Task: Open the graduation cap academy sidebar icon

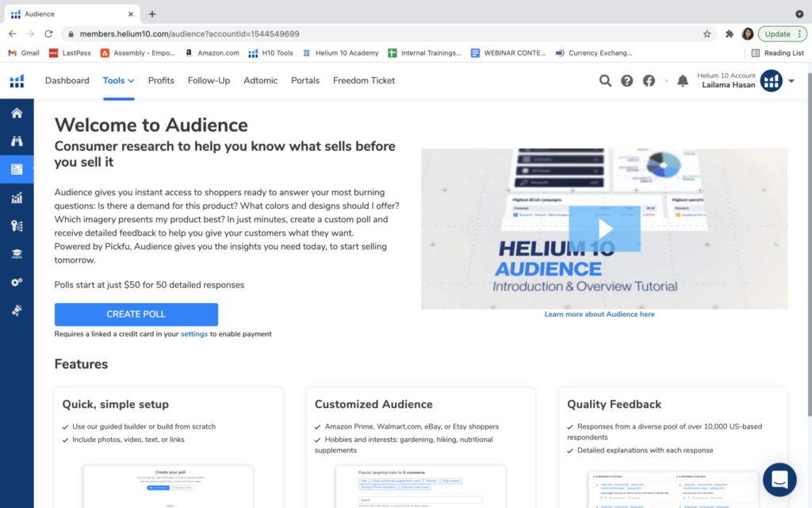Action: click(17, 254)
